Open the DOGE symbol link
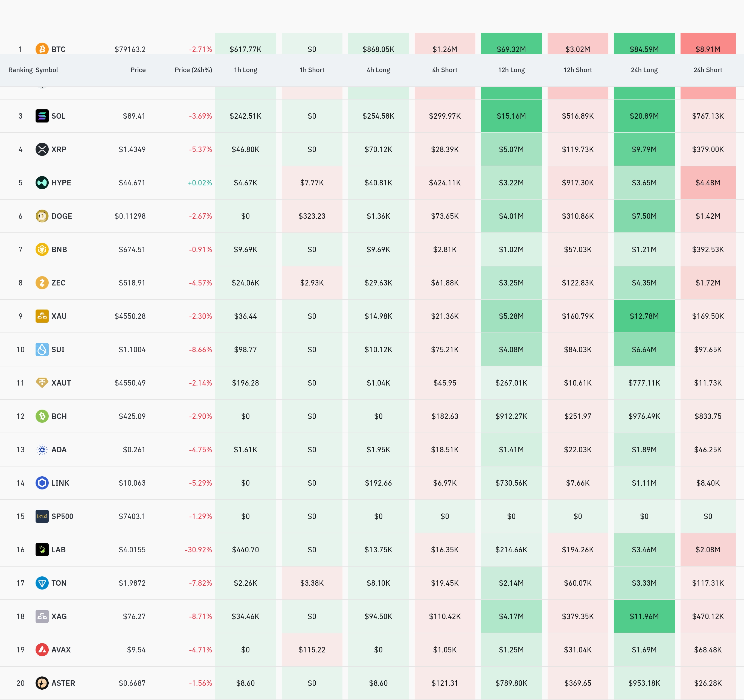 [62, 216]
